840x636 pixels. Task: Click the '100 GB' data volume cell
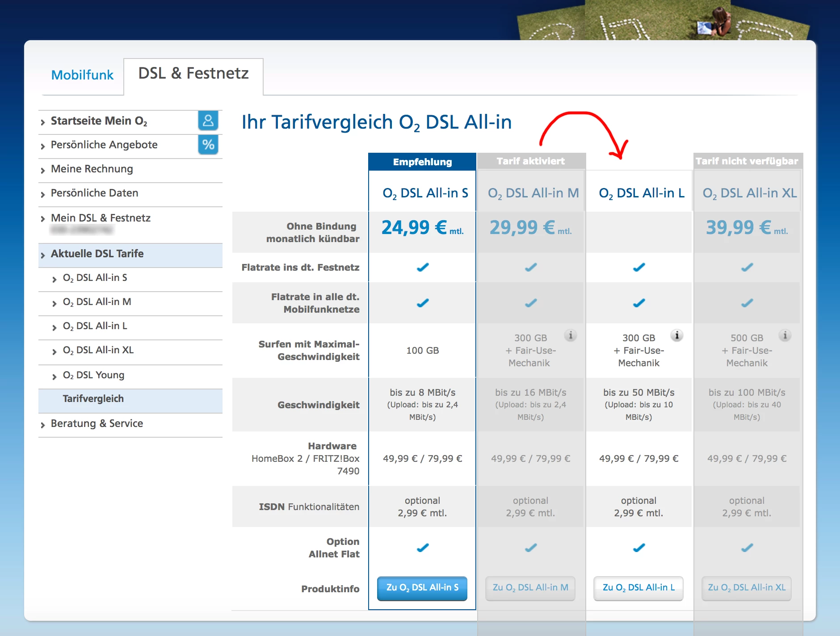pos(422,351)
